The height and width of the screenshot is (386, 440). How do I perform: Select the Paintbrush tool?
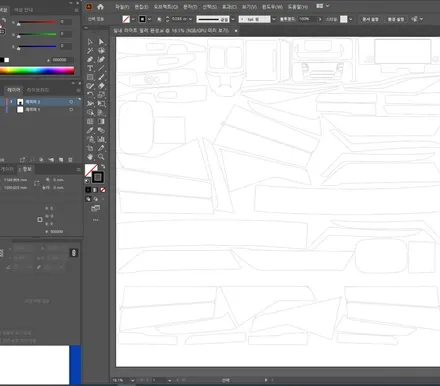tap(101, 77)
